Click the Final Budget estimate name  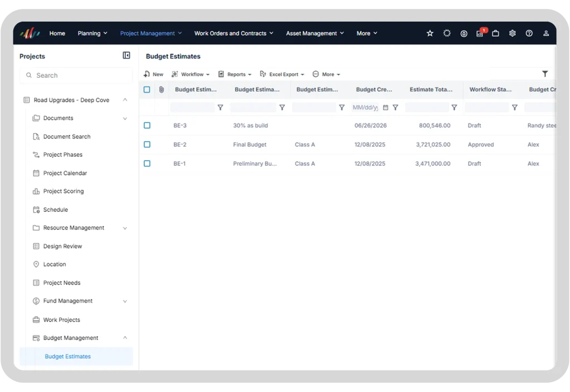[250, 145]
